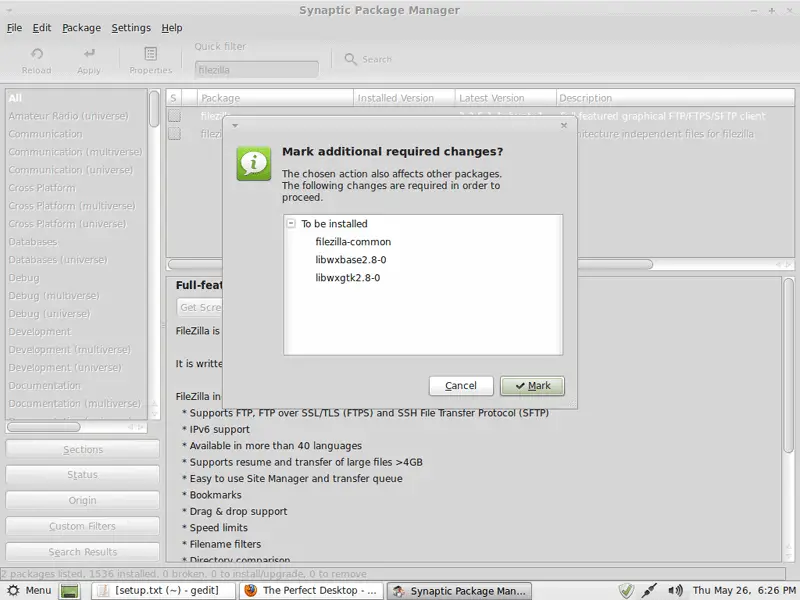
Task: Select Cross Platform (multiverse) category
Action: click(77, 206)
